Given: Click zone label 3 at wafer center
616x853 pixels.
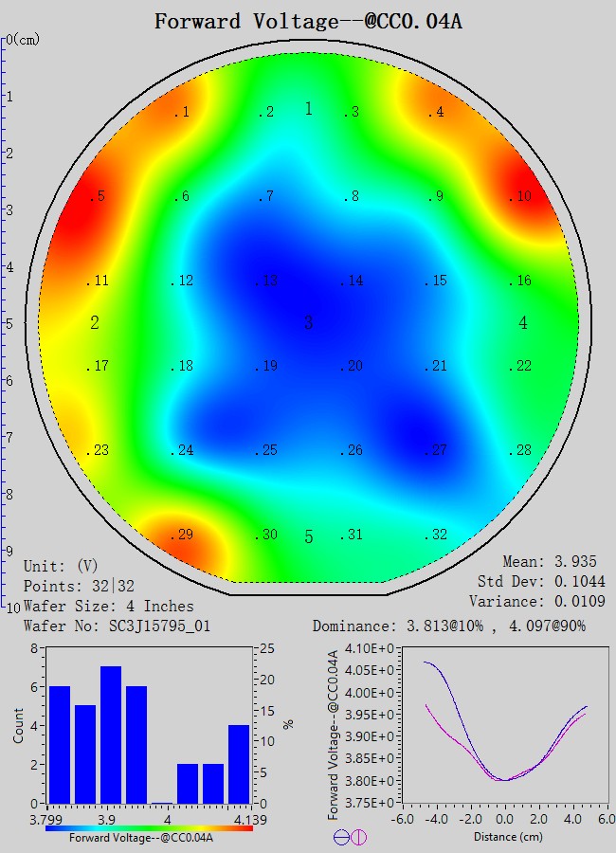Looking at the screenshot, I should 308,324.
